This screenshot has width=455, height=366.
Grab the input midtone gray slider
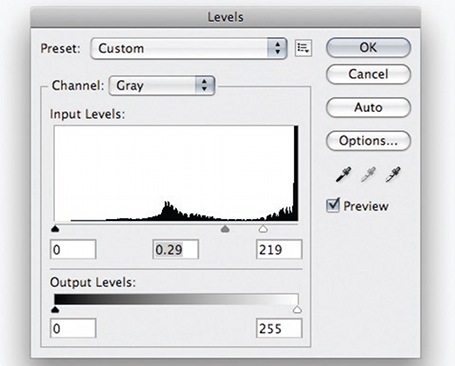click(225, 229)
